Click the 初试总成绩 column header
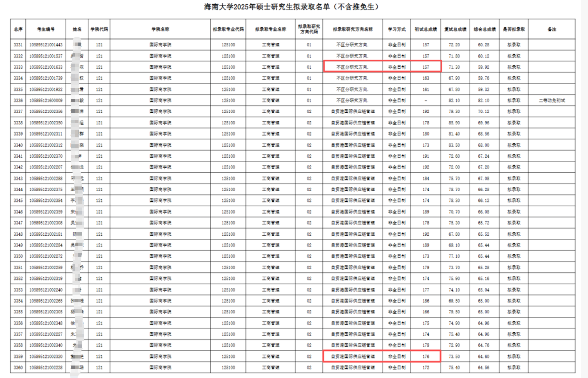The width and height of the screenshot is (588, 378). pos(426,29)
